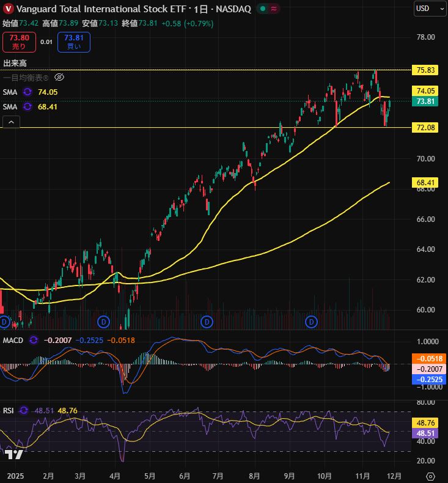Open the USD currency dropdown
448x483 pixels.
(x=430, y=9)
